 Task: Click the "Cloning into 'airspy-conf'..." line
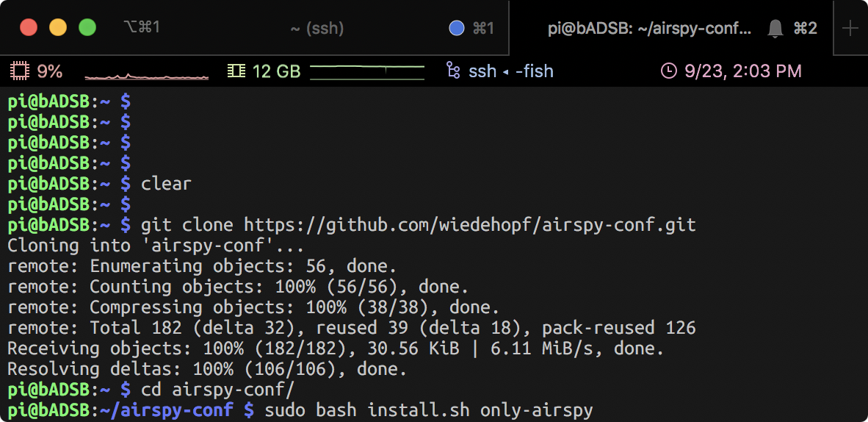156,245
